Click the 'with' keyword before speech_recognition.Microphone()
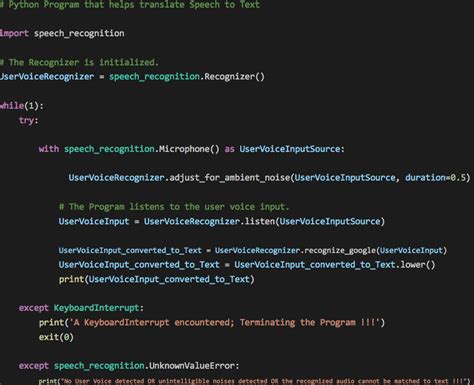 point(49,149)
